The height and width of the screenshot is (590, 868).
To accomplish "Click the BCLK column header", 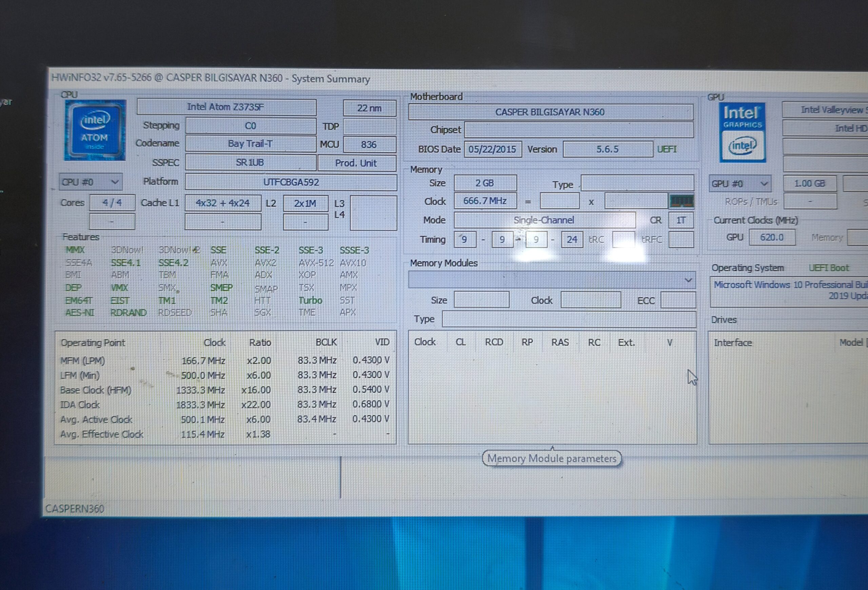I will pyautogui.click(x=326, y=342).
